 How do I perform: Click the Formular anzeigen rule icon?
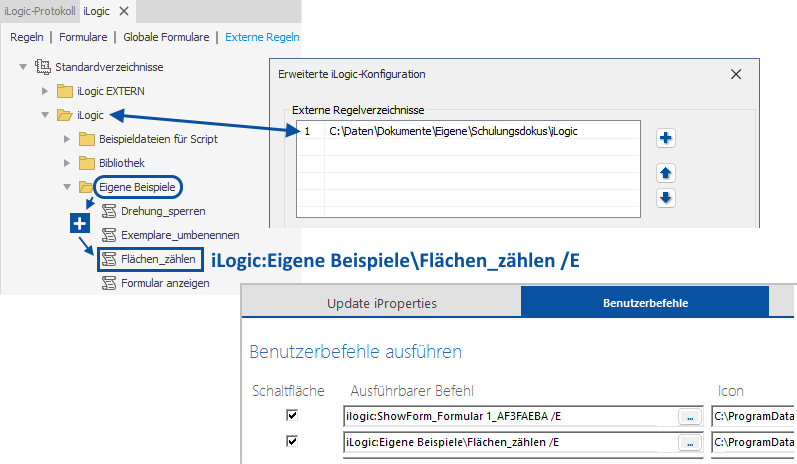(109, 284)
